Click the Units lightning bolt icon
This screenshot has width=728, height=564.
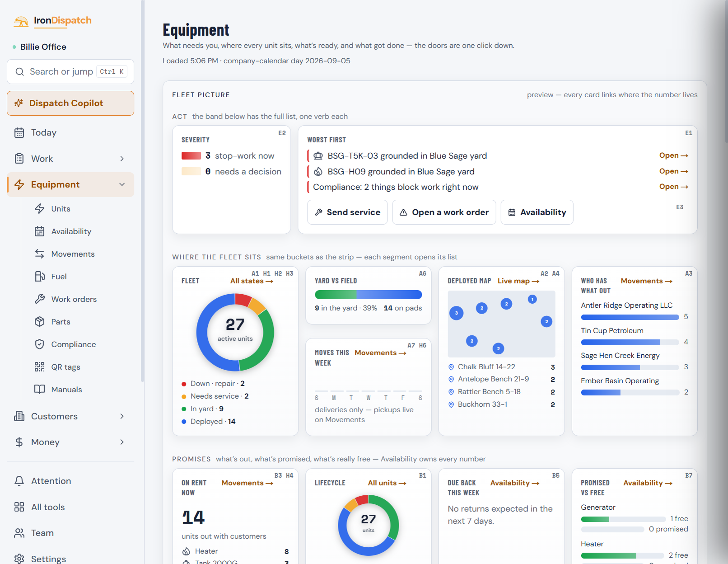(40, 208)
